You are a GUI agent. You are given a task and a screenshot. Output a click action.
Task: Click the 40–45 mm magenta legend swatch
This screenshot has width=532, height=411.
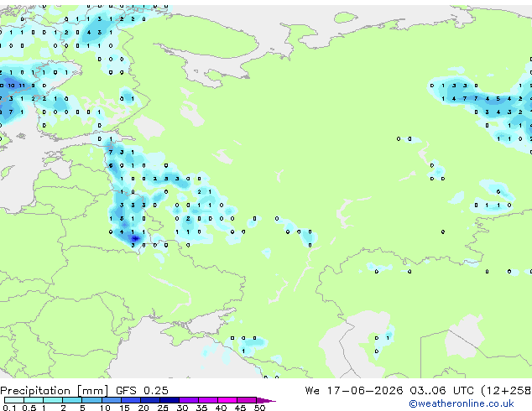point(227,400)
